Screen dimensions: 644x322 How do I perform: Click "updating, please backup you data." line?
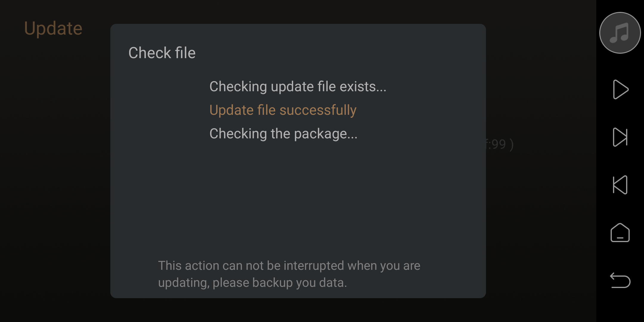pyautogui.click(x=253, y=283)
